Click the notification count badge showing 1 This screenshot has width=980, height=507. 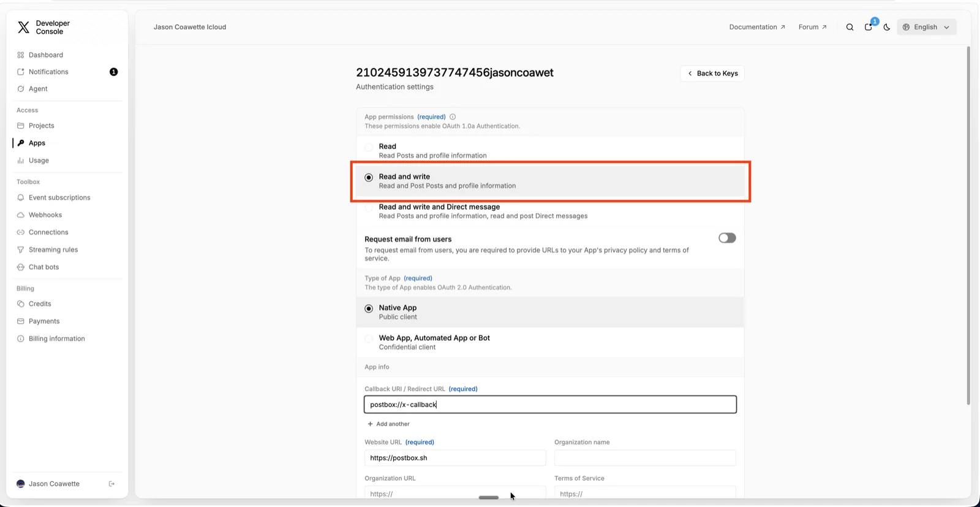coord(113,72)
